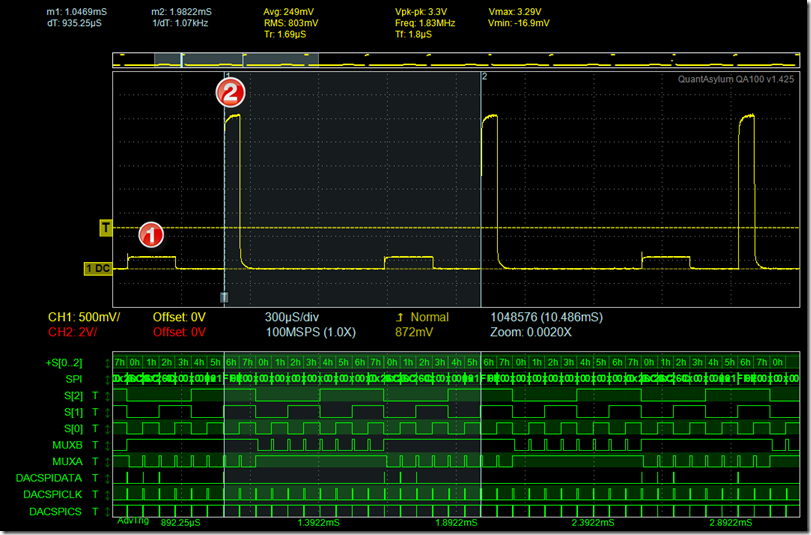The height and width of the screenshot is (535, 811).
Task: Click the red circled number 2 annotation
Action: [229, 94]
